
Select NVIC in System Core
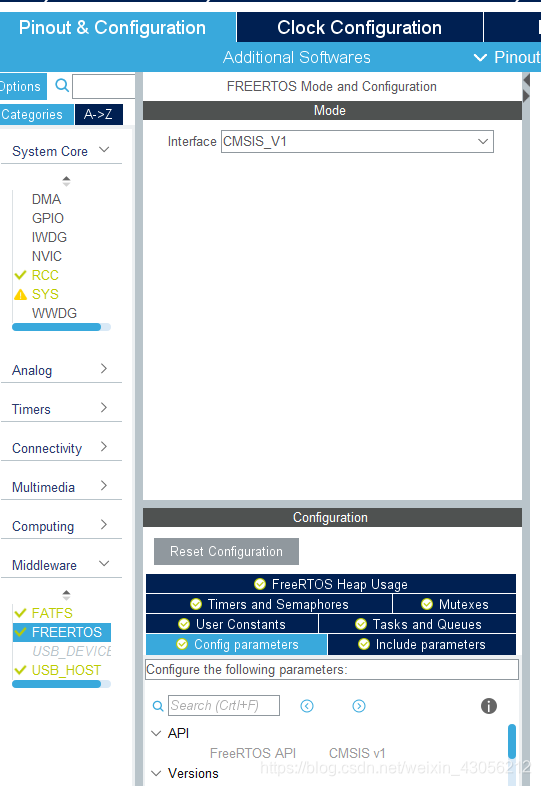(x=47, y=256)
